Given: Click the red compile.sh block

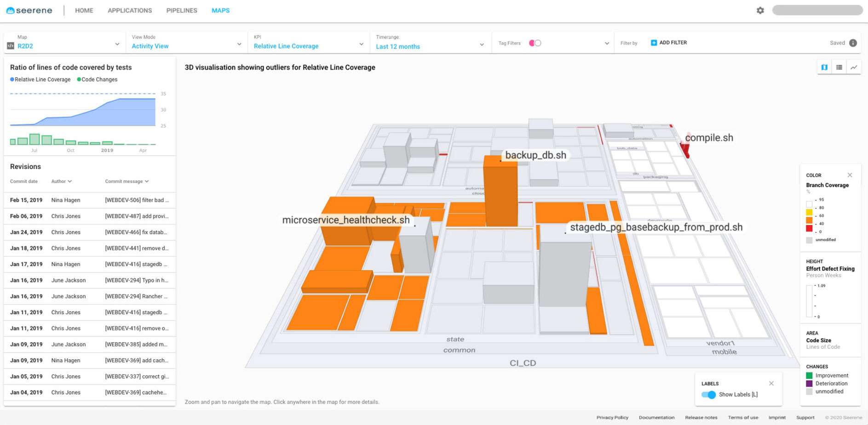Looking at the screenshot, I should click(685, 148).
